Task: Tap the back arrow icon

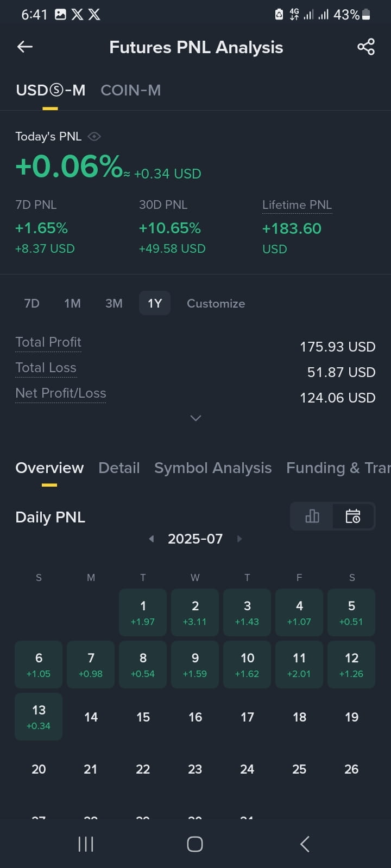Action: (25, 47)
